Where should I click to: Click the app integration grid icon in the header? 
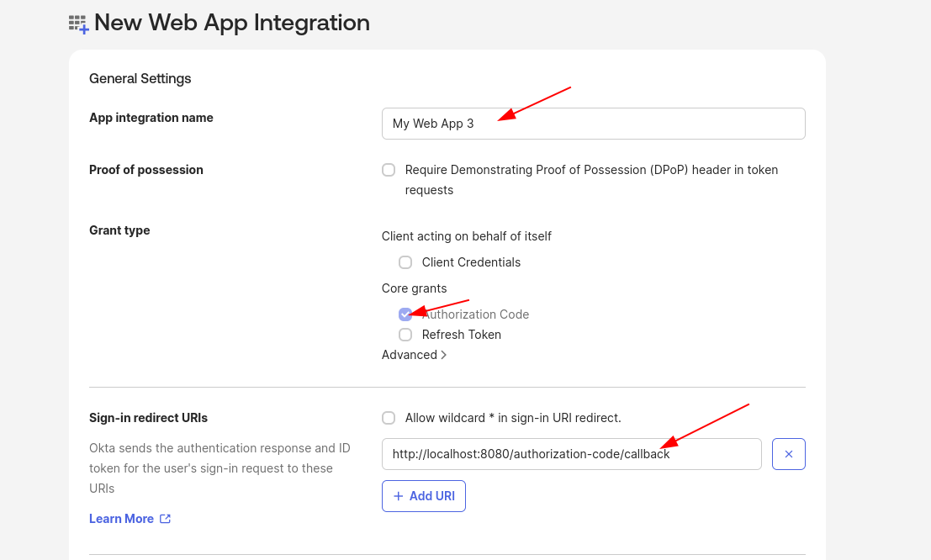[77, 23]
